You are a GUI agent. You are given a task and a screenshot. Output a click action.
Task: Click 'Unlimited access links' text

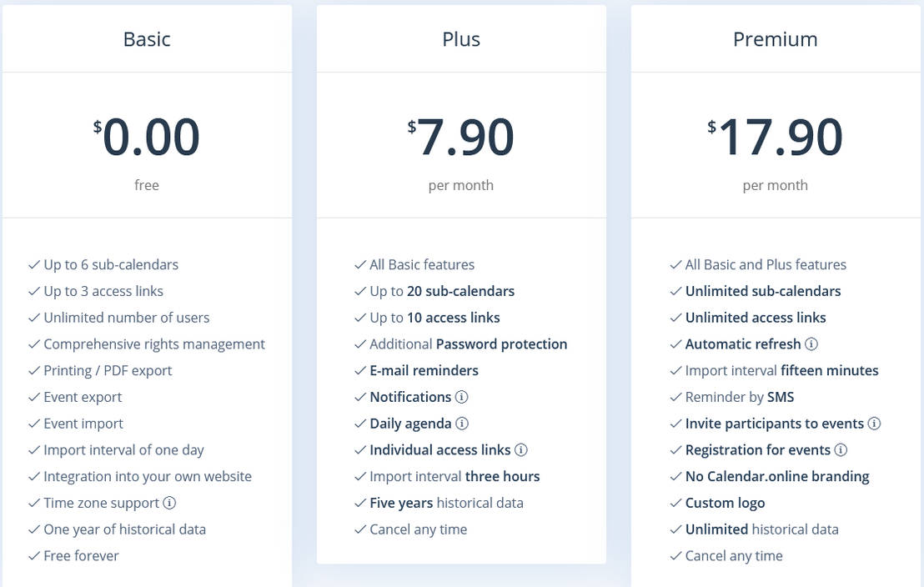pyautogui.click(x=756, y=318)
